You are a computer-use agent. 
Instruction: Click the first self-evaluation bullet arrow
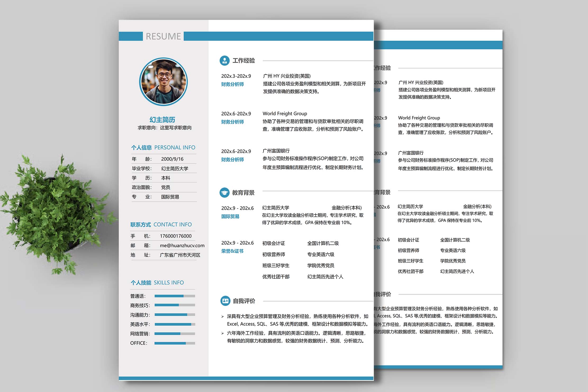[x=223, y=316]
